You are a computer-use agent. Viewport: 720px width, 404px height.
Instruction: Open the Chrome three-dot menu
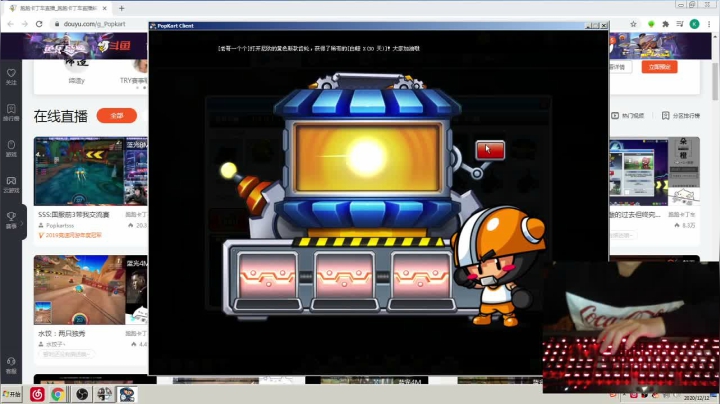pos(709,24)
